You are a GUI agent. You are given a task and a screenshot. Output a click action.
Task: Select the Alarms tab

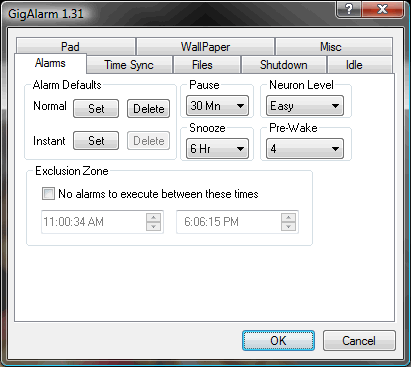click(x=50, y=63)
